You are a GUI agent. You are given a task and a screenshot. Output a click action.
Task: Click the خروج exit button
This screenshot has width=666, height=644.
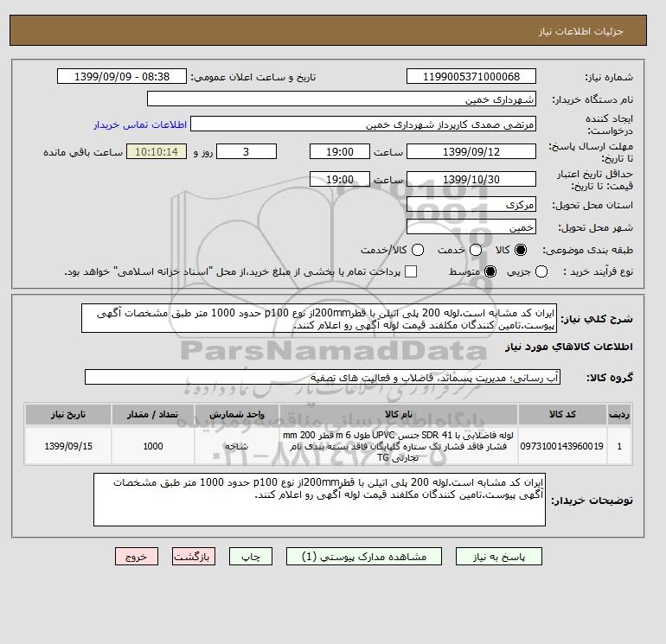pos(137,556)
